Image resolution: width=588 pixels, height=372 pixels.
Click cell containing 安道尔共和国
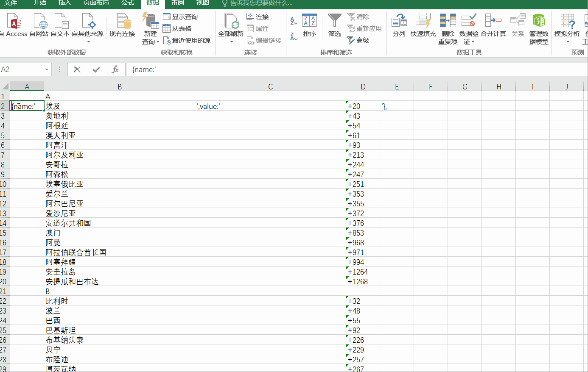pyautogui.click(x=120, y=223)
